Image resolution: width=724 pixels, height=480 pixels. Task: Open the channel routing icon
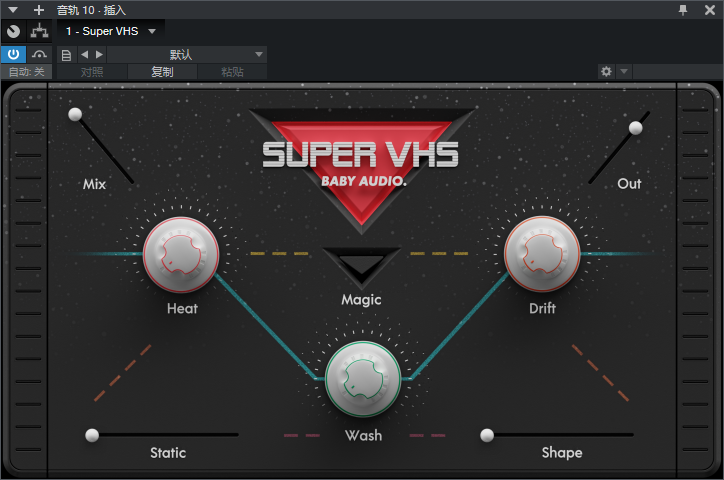(40, 31)
